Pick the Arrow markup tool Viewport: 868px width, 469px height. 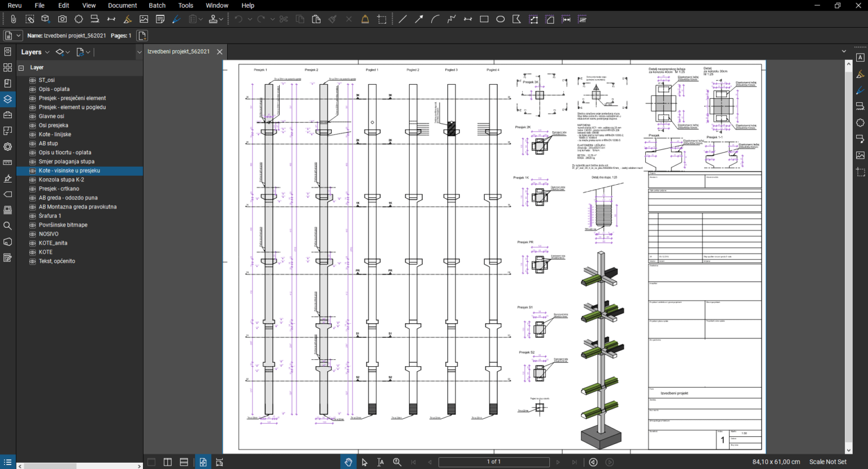click(x=419, y=19)
